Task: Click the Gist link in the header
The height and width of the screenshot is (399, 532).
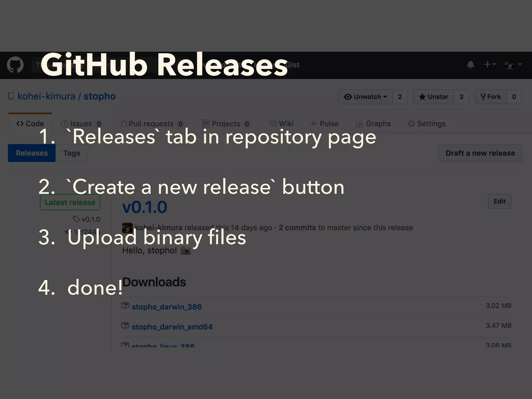Action: [x=293, y=65]
